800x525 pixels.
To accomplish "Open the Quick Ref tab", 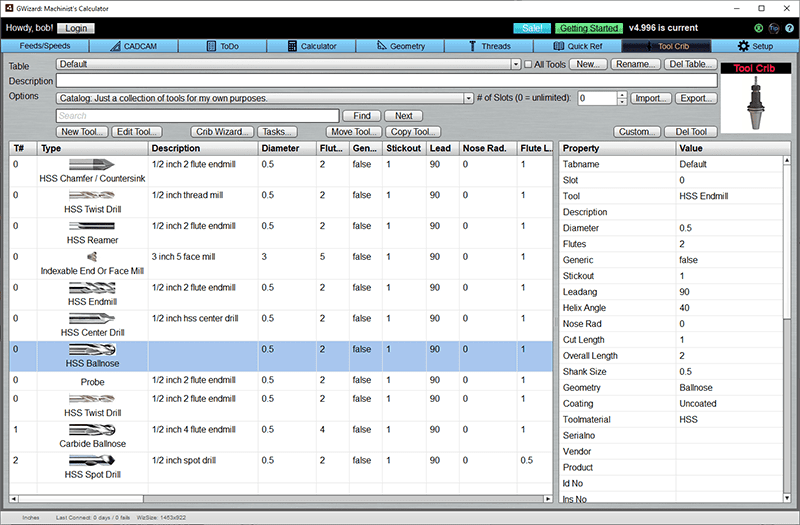I will tap(578, 46).
